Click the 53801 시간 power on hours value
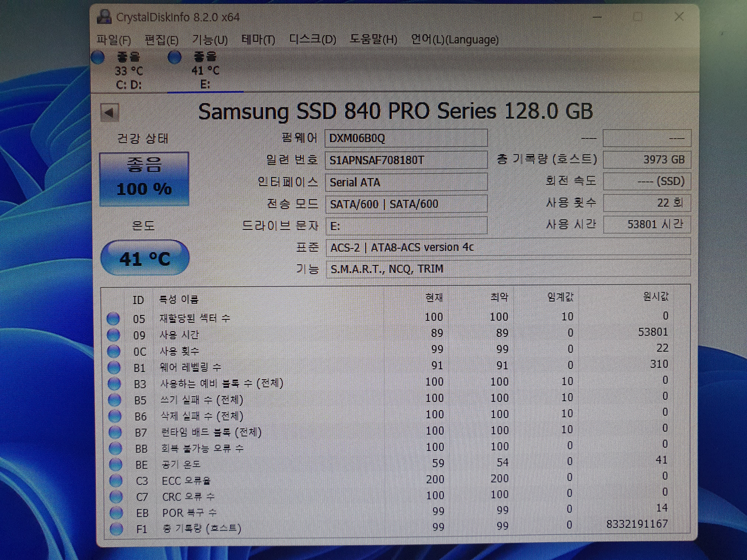 (647, 224)
